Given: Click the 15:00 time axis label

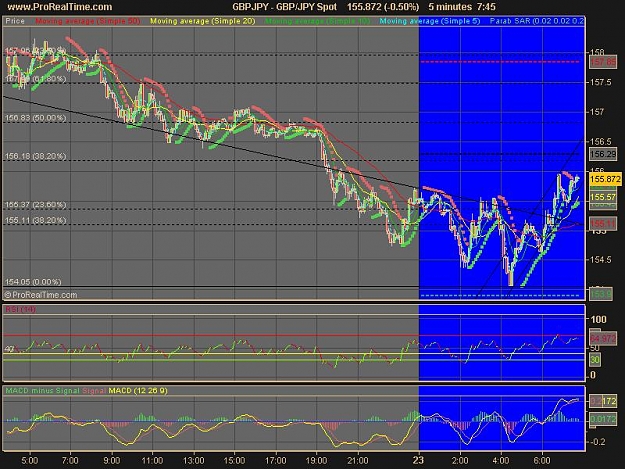Looking at the screenshot, I should pyautogui.click(x=234, y=461).
